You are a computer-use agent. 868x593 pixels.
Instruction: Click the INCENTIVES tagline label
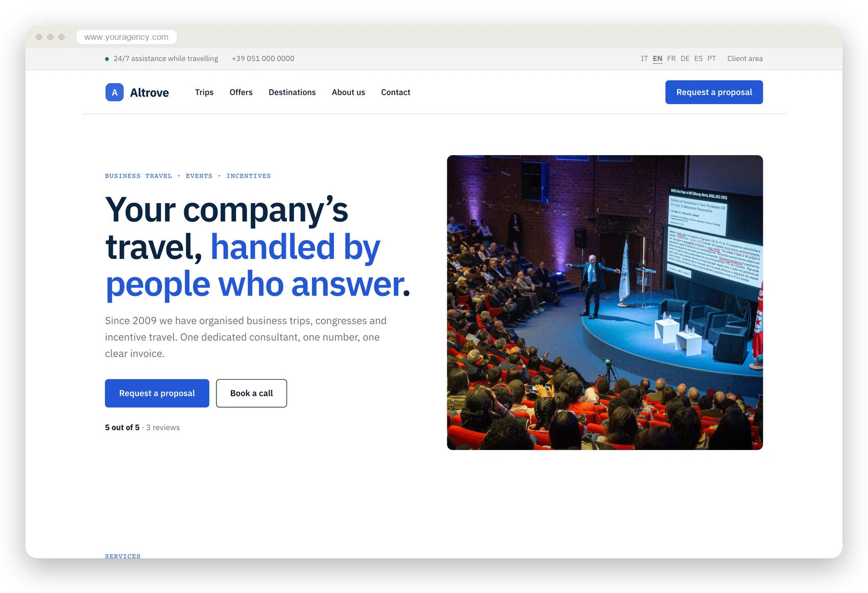[x=249, y=176]
